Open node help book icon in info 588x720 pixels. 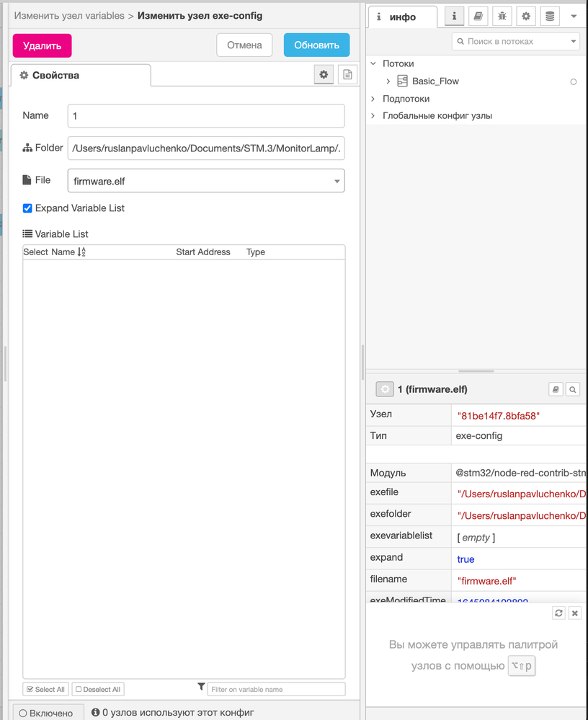556,389
